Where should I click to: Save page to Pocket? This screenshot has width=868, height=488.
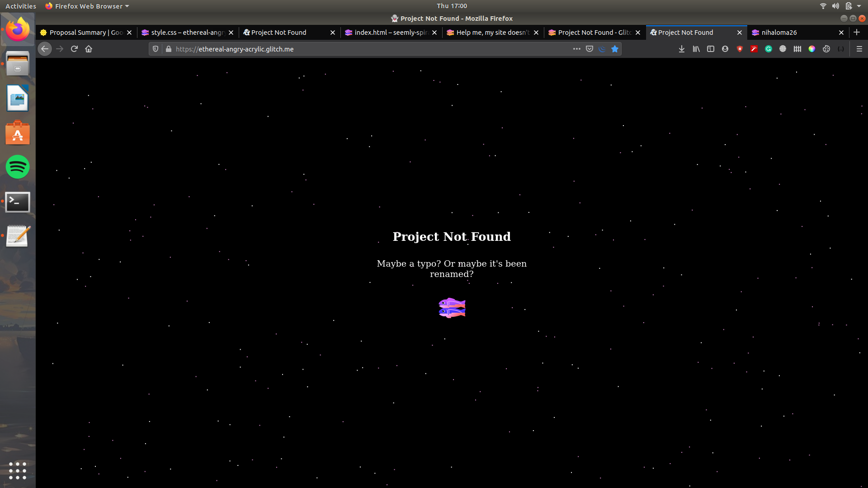[x=590, y=49]
